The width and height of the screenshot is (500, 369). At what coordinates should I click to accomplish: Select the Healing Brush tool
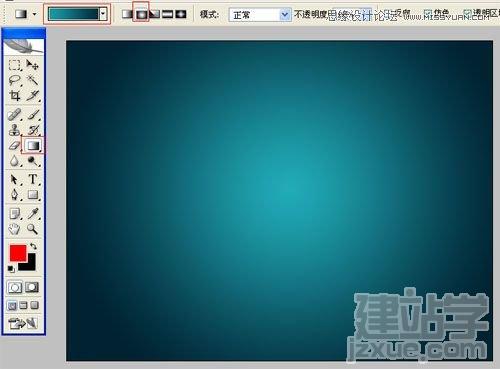click(15, 115)
